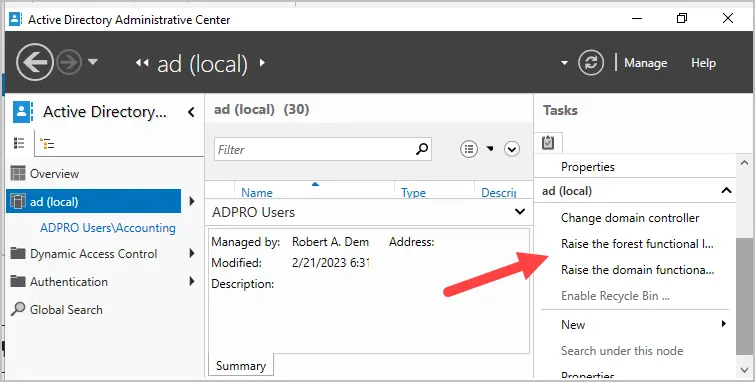Click the Overview grid icon
Screen dimensions: 755x382
coord(18,173)
